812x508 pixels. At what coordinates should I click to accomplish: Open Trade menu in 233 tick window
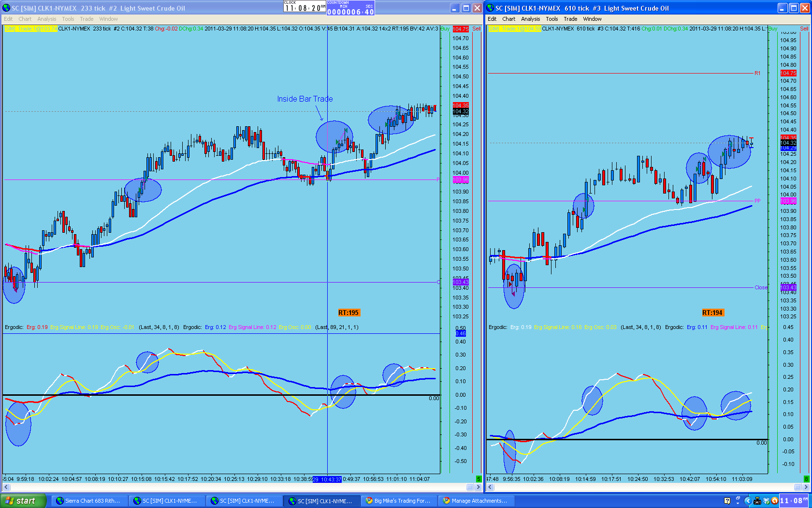[87, 19]
